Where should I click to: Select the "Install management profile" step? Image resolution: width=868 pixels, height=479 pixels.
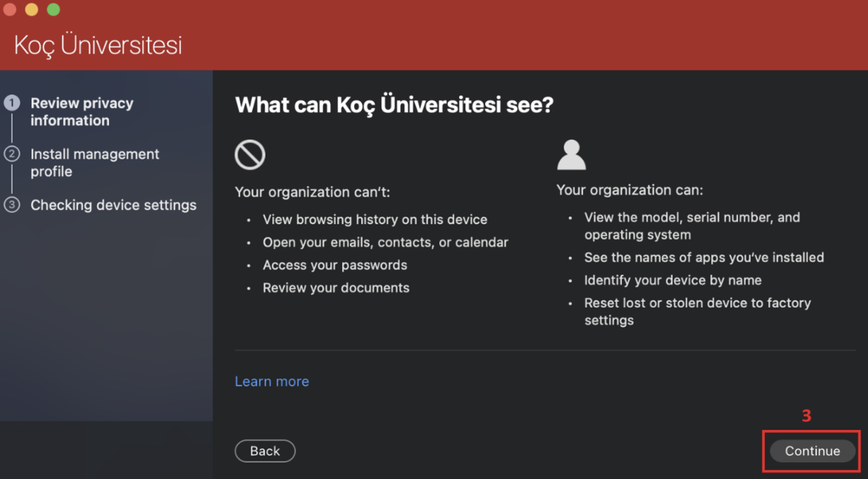pos(95,162)
